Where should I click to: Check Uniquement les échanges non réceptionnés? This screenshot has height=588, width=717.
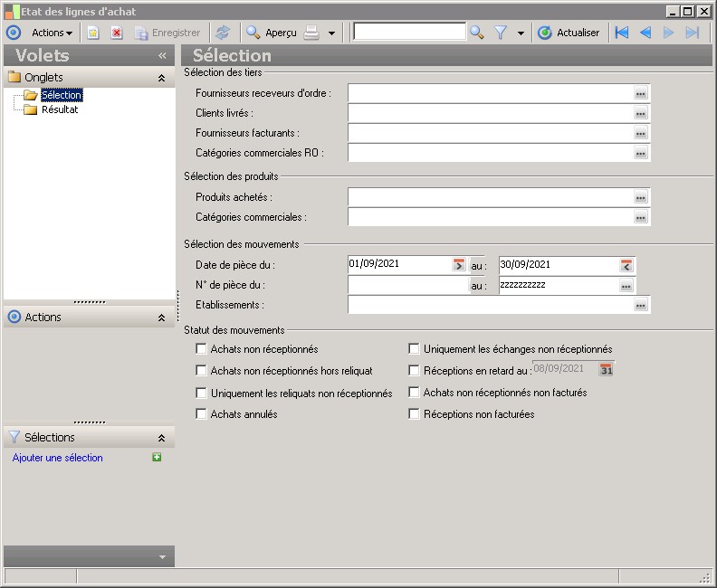(414, 349)
